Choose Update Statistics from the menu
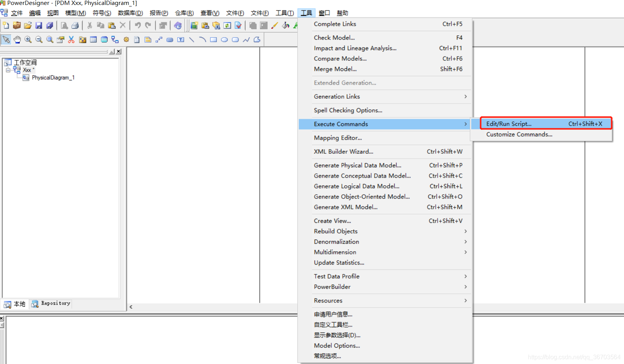Image resolution: width=624 pixels, height=364 pixels. (x=385, y=263)
